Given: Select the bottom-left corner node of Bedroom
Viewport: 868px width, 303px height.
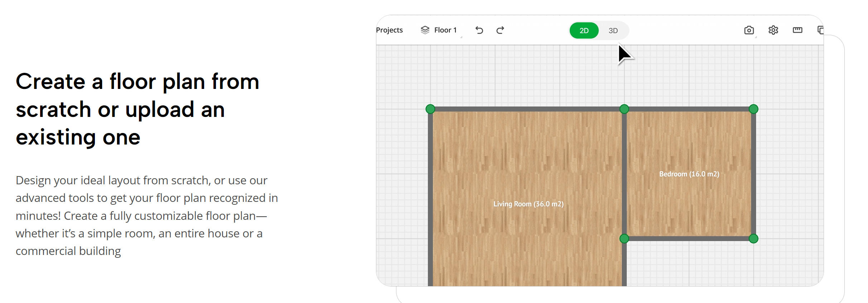Looking at the screenshot, I should (x=624, y=238).
